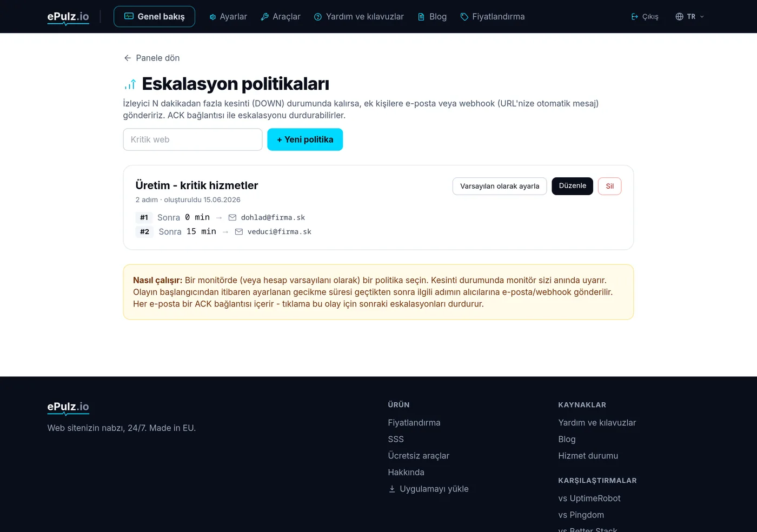Open vs UptimeRobot comparison link
Screen dimensions: 757x532
tap(589, 498)
